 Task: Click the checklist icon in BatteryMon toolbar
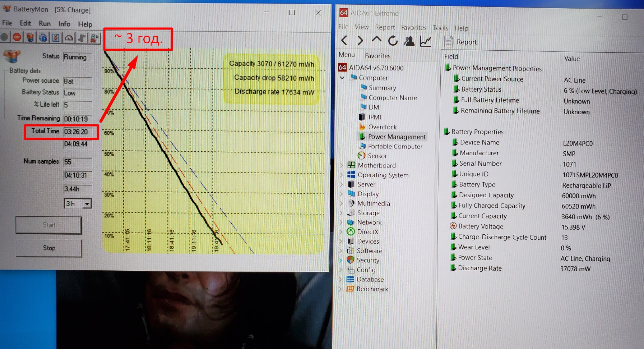[x=56, y=37]
